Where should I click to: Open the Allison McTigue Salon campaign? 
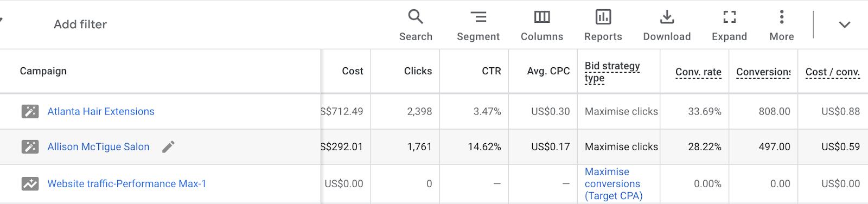(x=98, y=146)
